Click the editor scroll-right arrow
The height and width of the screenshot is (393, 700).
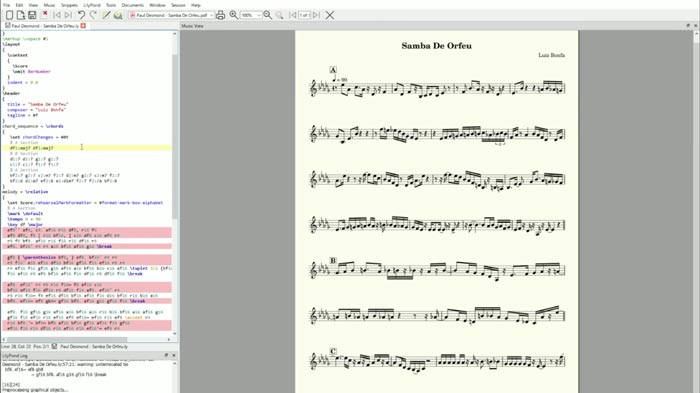click(x=169, y=339)
